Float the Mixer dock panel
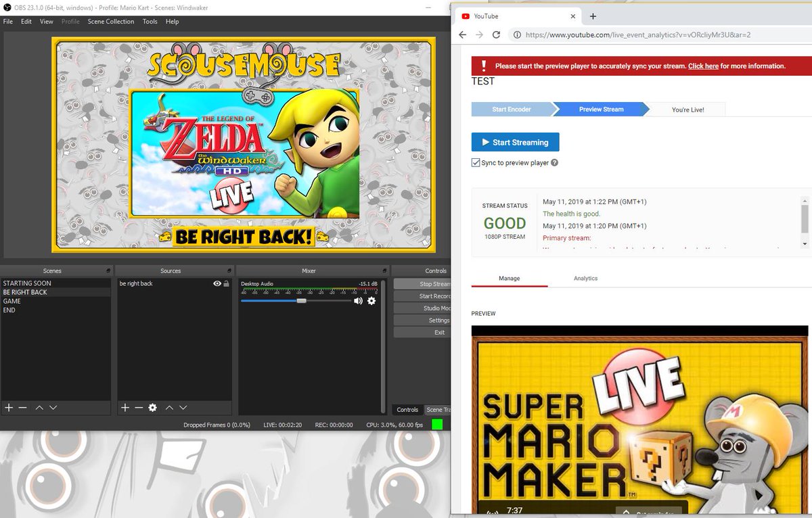This screenshot has height=518, width=812. (385, 270)
